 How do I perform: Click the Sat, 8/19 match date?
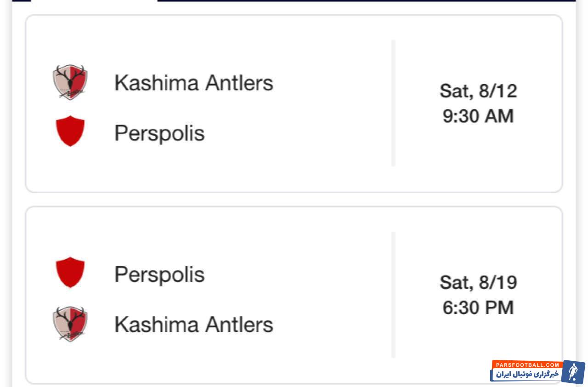[478, 282]
